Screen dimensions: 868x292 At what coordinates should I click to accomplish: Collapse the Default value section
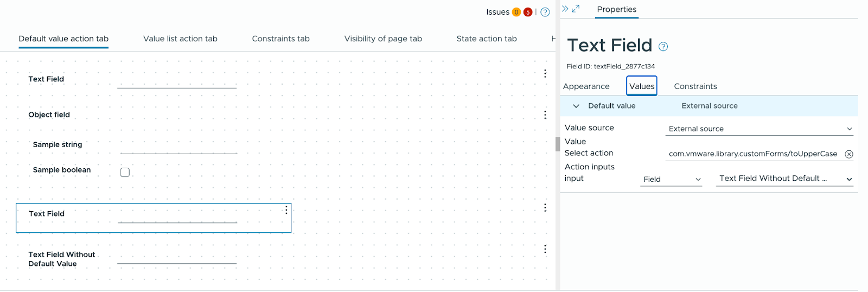(576, 106)
